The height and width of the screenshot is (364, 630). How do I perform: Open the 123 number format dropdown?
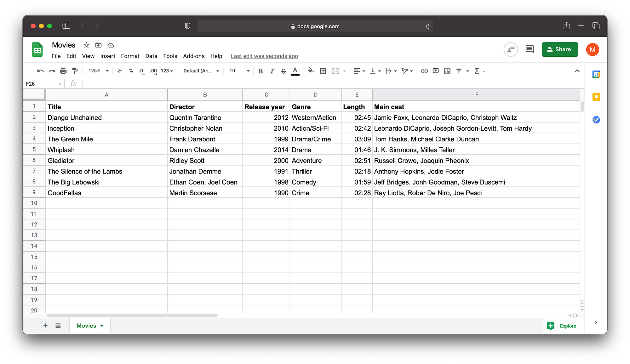[167, 71]
